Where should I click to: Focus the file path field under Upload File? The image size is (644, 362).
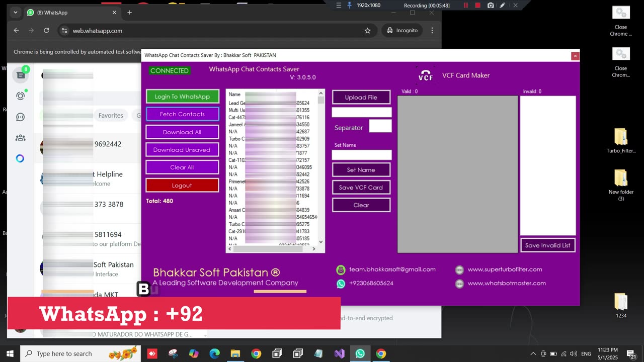coord(362,112)
